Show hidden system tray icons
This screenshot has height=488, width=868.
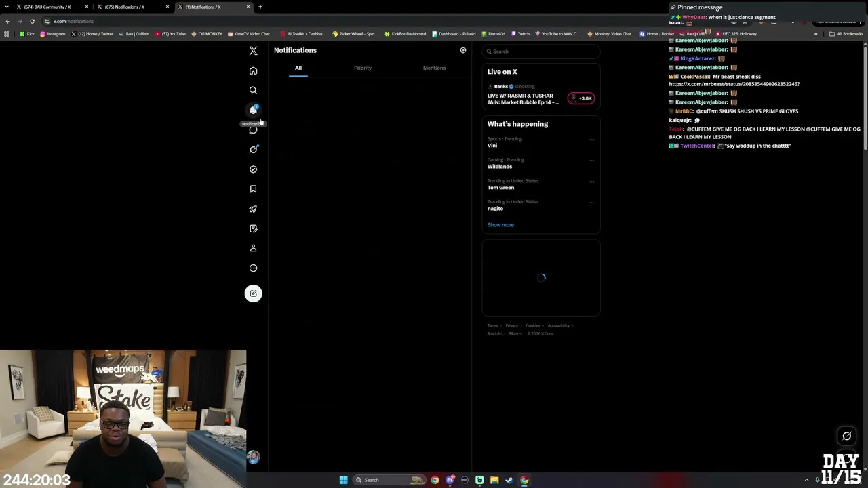click(x=806, y=480)
